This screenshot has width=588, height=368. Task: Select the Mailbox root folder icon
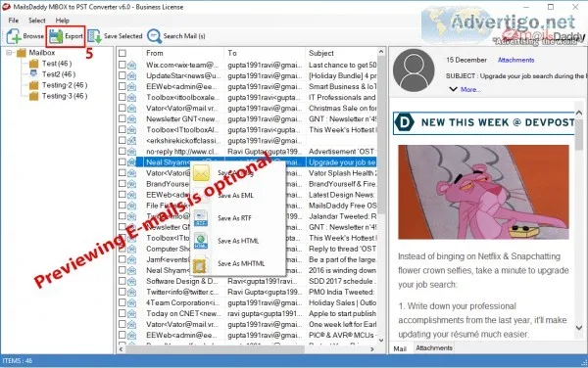point(22,53)
